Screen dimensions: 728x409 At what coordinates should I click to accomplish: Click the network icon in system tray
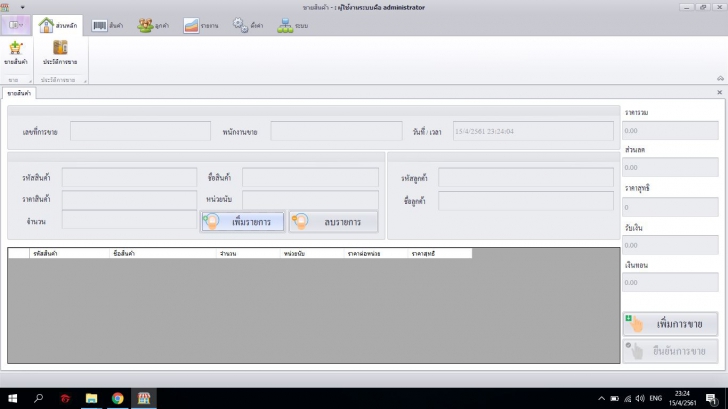[628, 398]
